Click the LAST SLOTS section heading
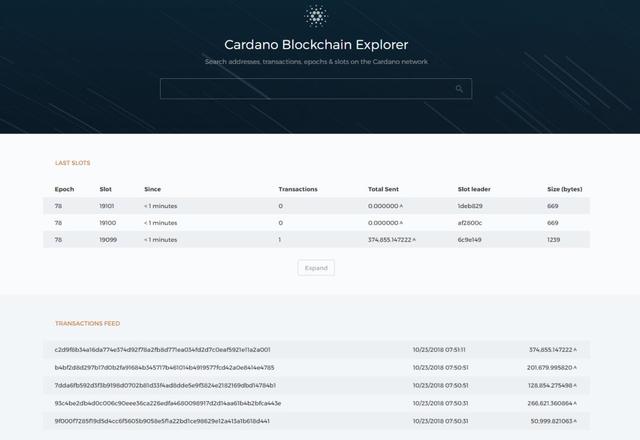The width and height of the screenshot is (640, 440). (x=73, y=163)
